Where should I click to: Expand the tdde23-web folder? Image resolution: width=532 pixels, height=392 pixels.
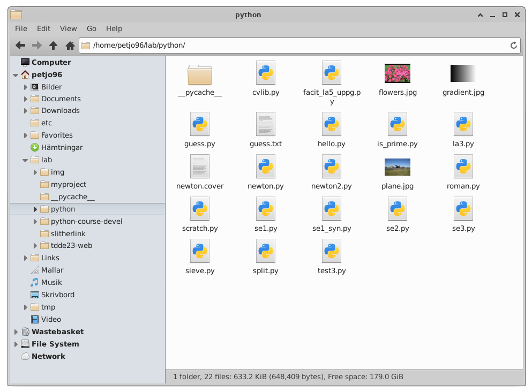coord(35,245)
